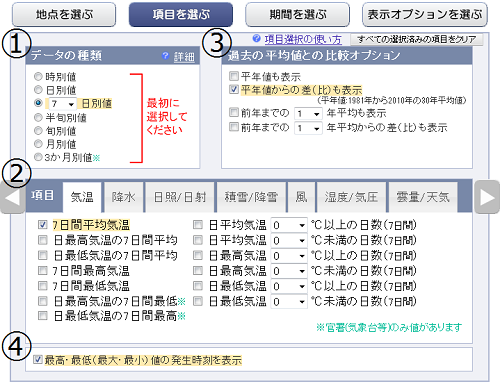Click the left arrow beside the 項目 tabs
The height and width of the screenshot is (384, 500).
pyautogui.click(x=12, y=197)
